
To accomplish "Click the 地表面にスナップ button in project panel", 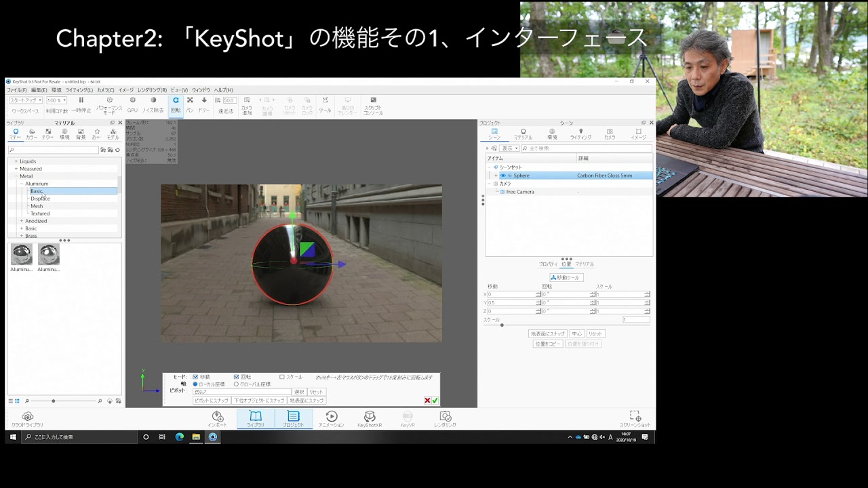I will (548, 334).
